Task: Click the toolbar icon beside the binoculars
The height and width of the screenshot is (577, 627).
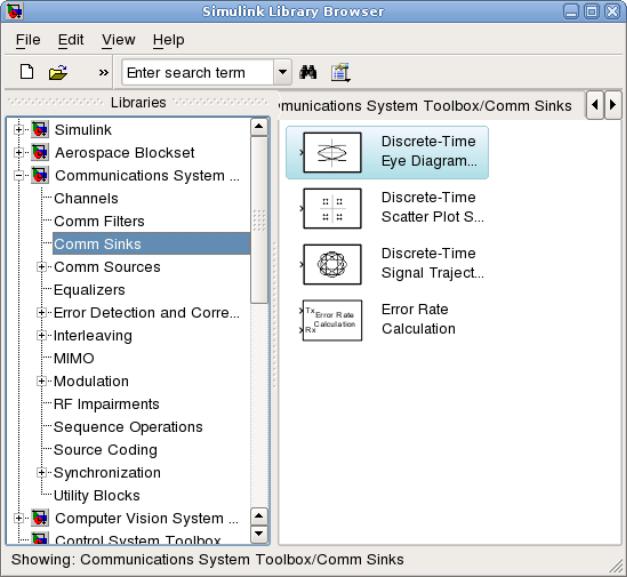Action: 340,72
